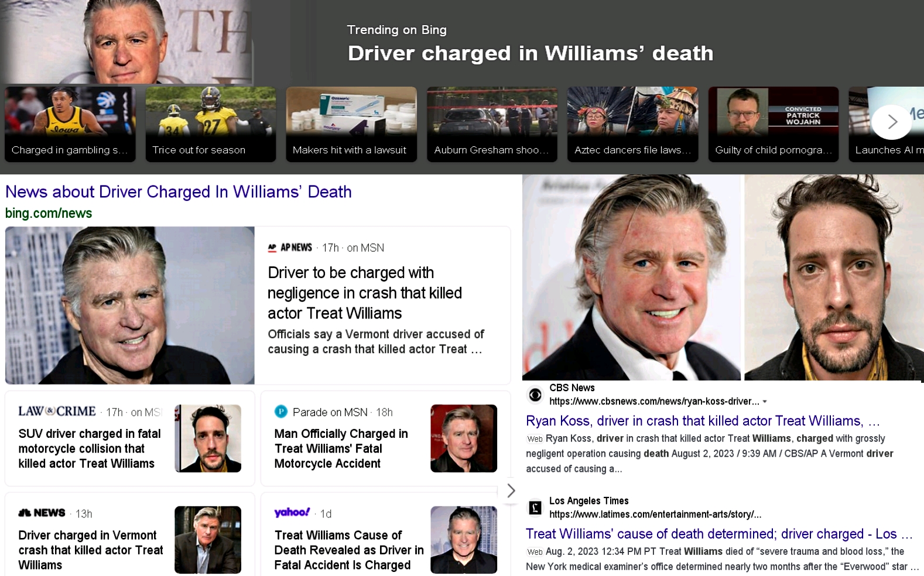This screenshot has width=924, height=576.
Task: Open the Yahoo article thumbnail photo
Action: tap(464, 540)
